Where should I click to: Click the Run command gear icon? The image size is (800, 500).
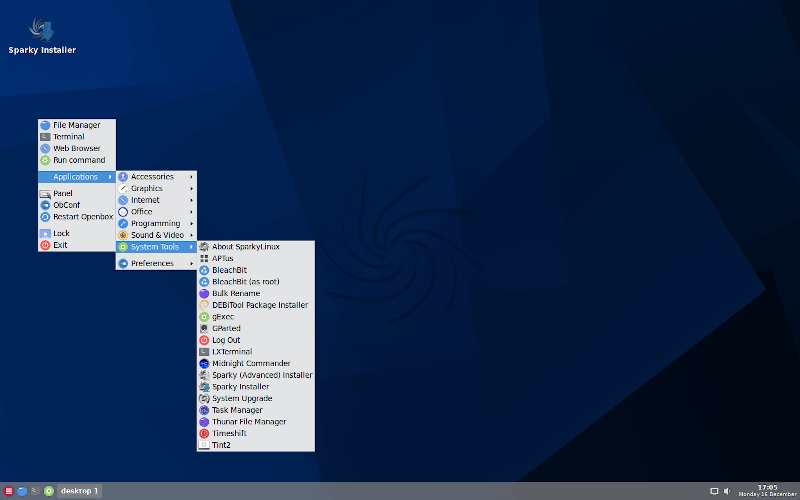(45, 160)
